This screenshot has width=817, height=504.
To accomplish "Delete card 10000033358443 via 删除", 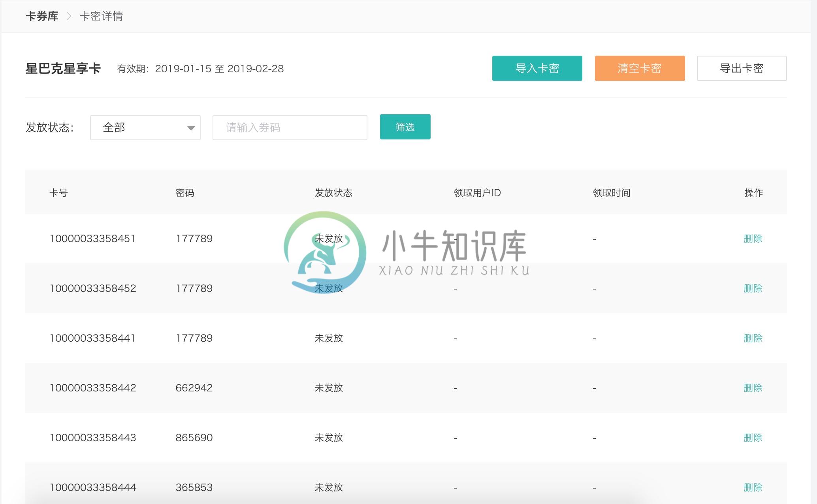I will click(x=753, y=438).
